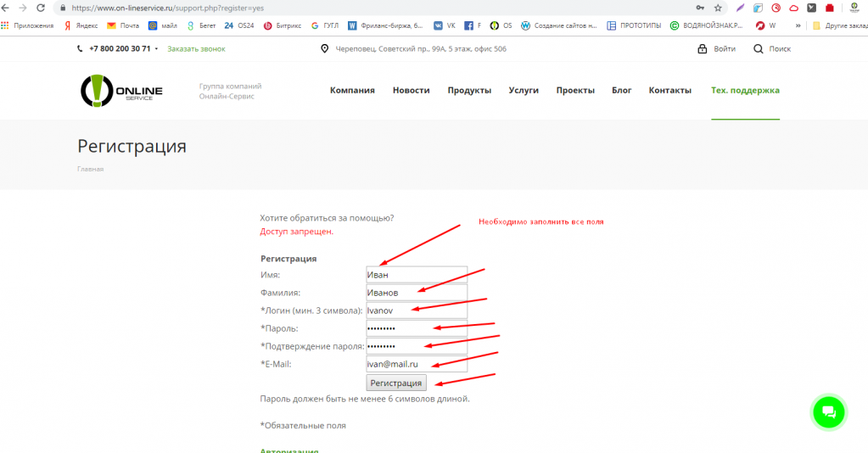Open the Почта bookmark

point(123,25)
